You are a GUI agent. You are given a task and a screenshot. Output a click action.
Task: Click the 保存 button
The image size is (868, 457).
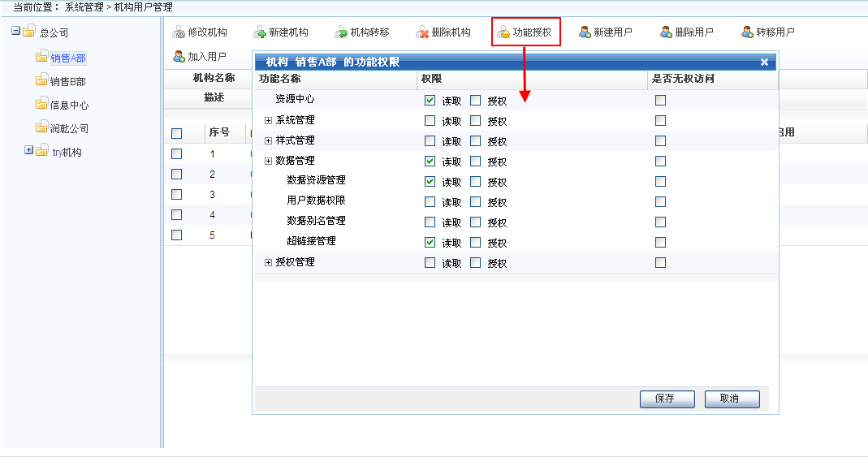click(667, 399)
